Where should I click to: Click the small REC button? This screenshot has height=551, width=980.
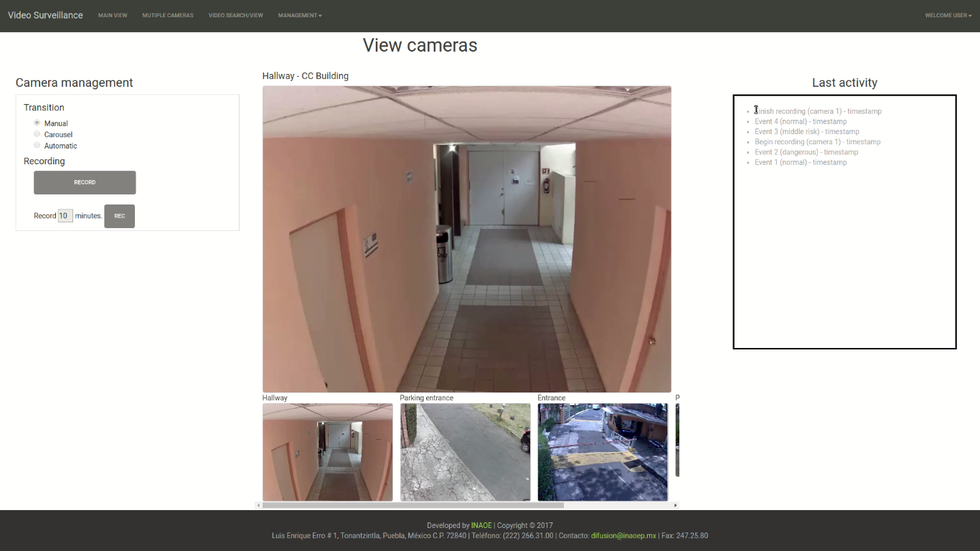[119, 216]
